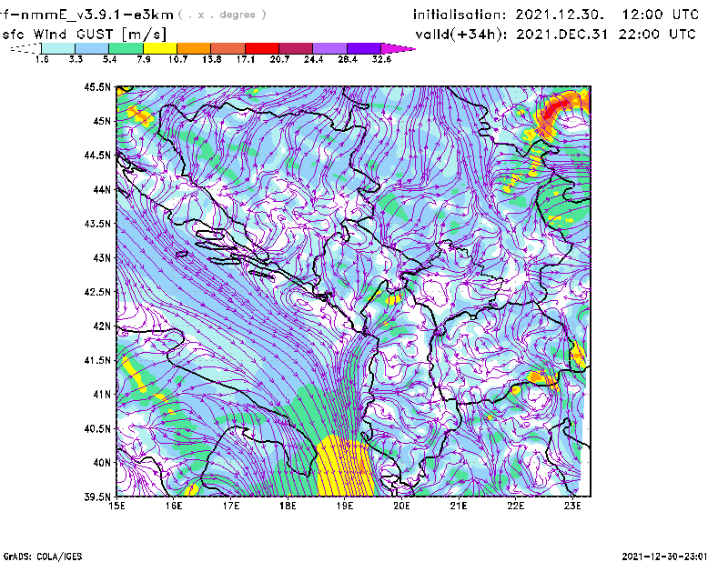Click the '2021-12-30-23:01' timestamp
Screen dimensions: 728x562
[664, 557]
